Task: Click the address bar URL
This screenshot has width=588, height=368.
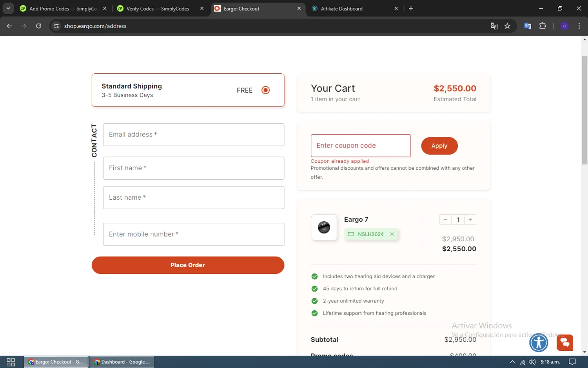Action: (x=95, y=26)
